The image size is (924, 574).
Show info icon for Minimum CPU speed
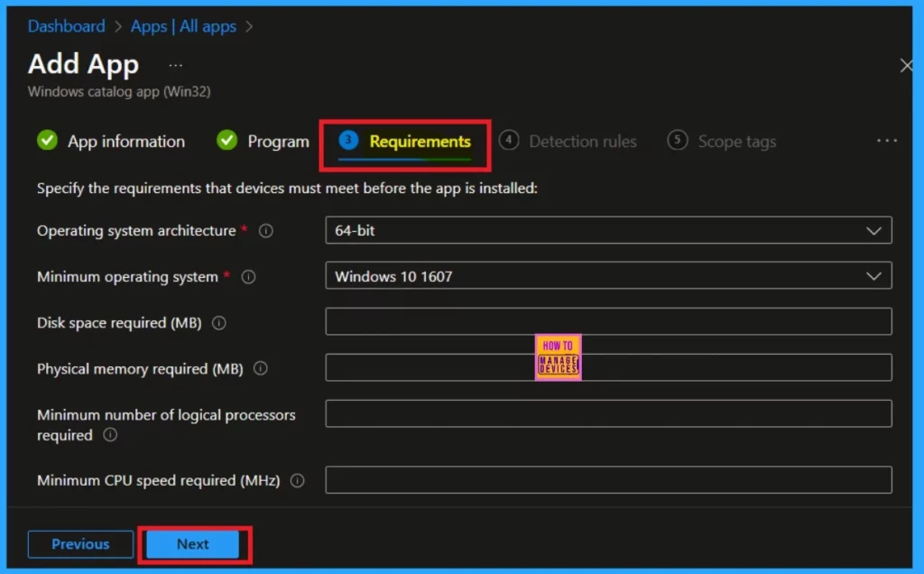[x=298, y=480]
